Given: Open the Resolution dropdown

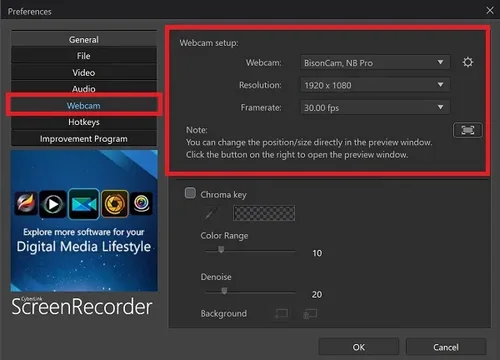Looking at the screenshot, I should click(x=375, y=85).
